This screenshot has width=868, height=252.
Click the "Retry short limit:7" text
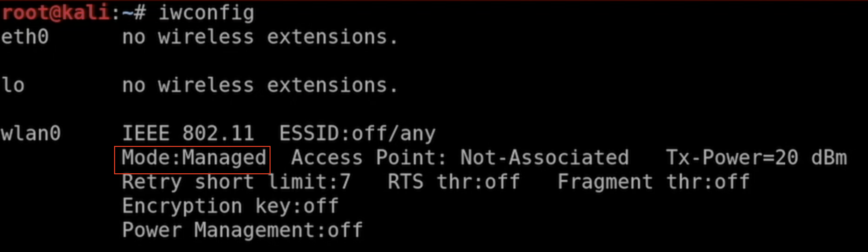click(236, 182)
